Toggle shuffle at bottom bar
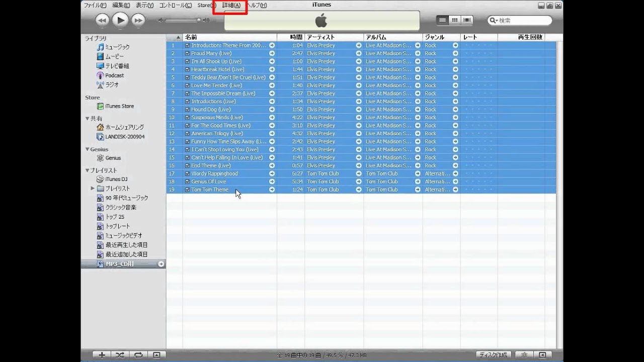 pyautogui.click(x=120, y=355)
